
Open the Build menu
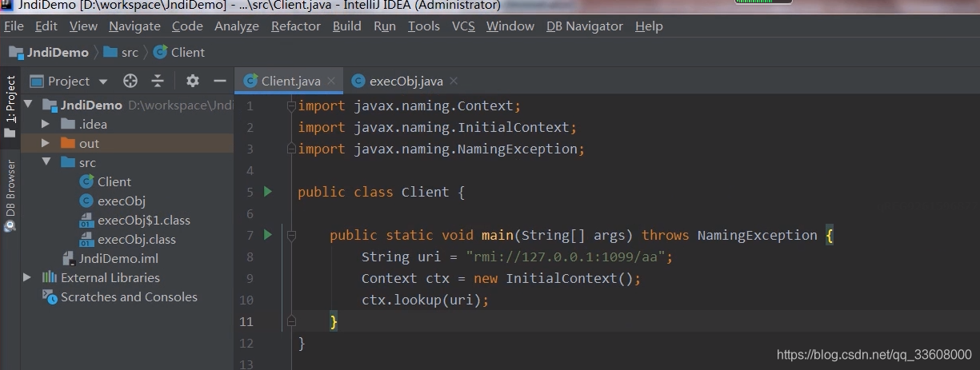(347, 26)
